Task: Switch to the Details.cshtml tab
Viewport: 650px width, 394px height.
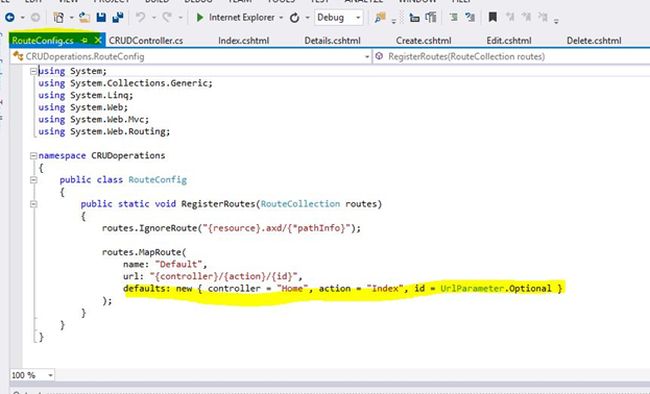Action: pos(332,41)
